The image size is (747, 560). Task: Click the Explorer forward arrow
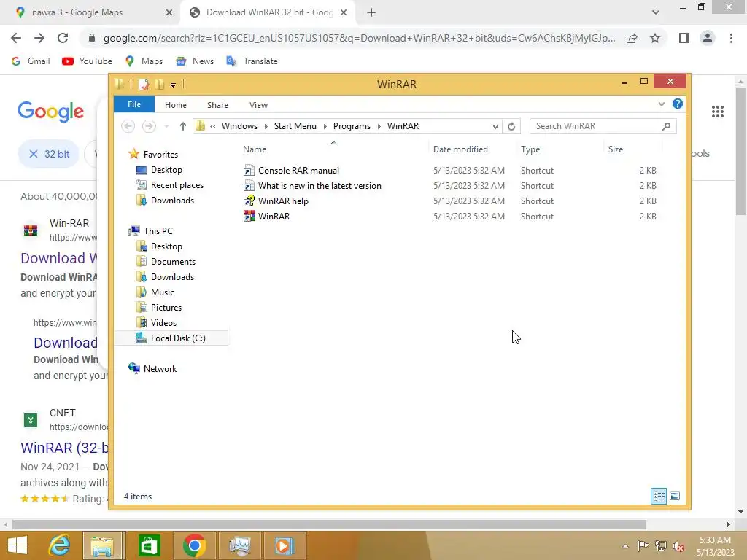(149, 126)
